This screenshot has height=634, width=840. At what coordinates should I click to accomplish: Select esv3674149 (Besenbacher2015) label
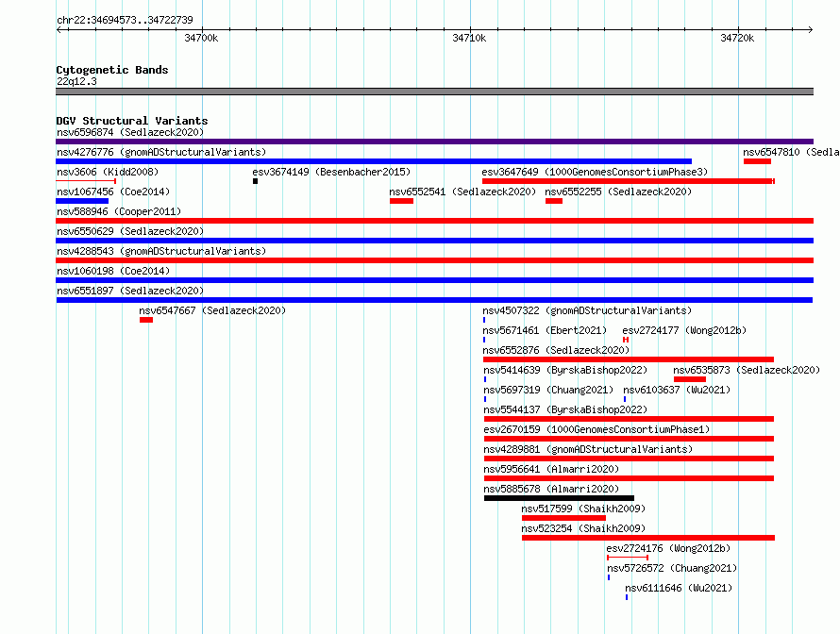tap(331, 172)
